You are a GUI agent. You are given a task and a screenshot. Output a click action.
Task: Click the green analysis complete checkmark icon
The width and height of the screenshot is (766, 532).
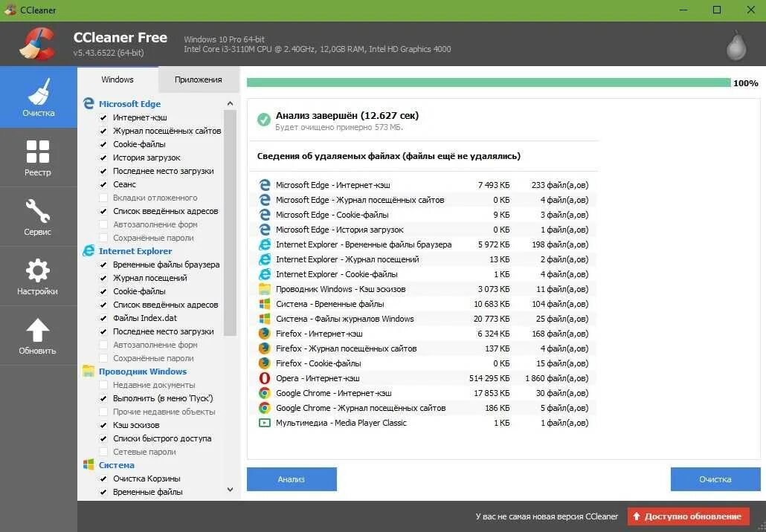(x=264, y=120)
